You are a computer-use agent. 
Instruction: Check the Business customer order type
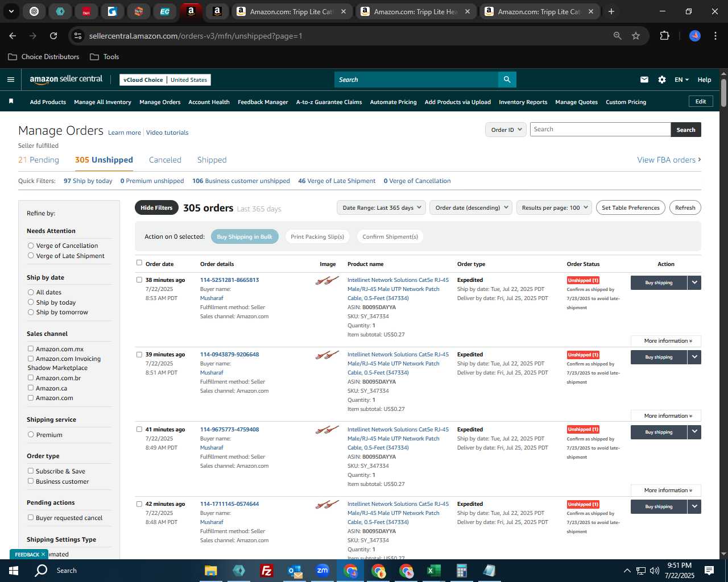(31, 481)
